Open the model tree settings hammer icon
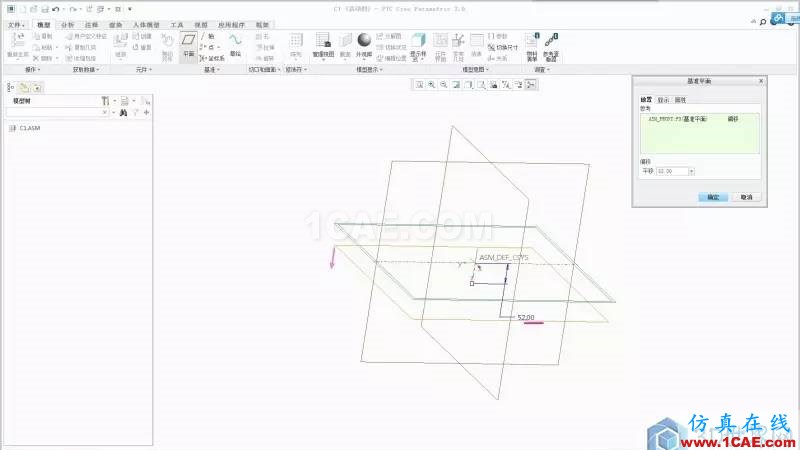 pos(105,101)
